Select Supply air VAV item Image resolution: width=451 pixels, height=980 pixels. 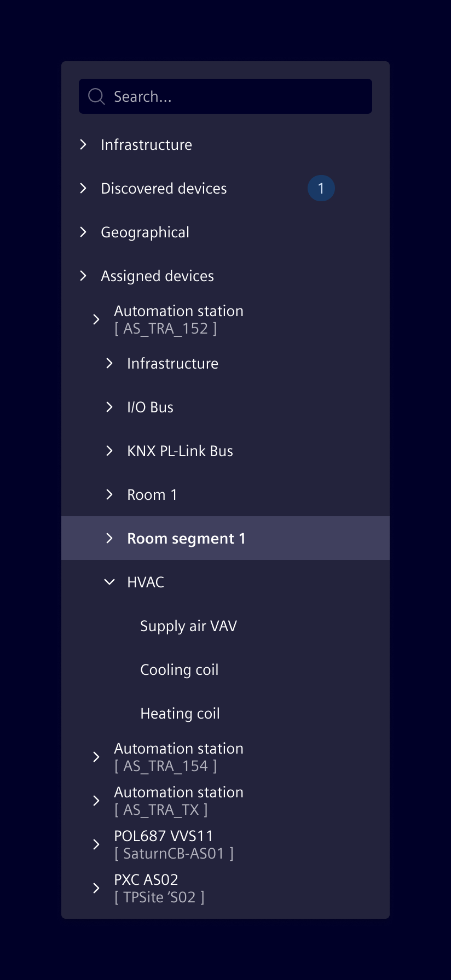coord(188,626)
